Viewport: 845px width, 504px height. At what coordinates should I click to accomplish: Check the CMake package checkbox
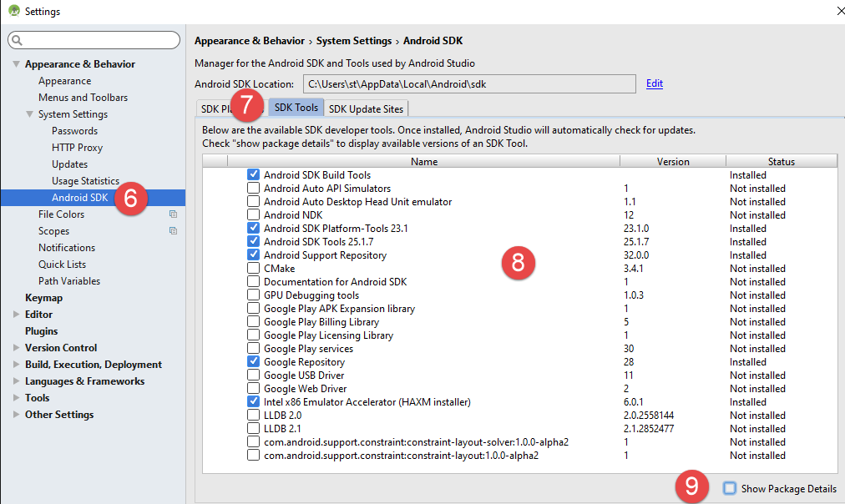(x=253, y=269)
